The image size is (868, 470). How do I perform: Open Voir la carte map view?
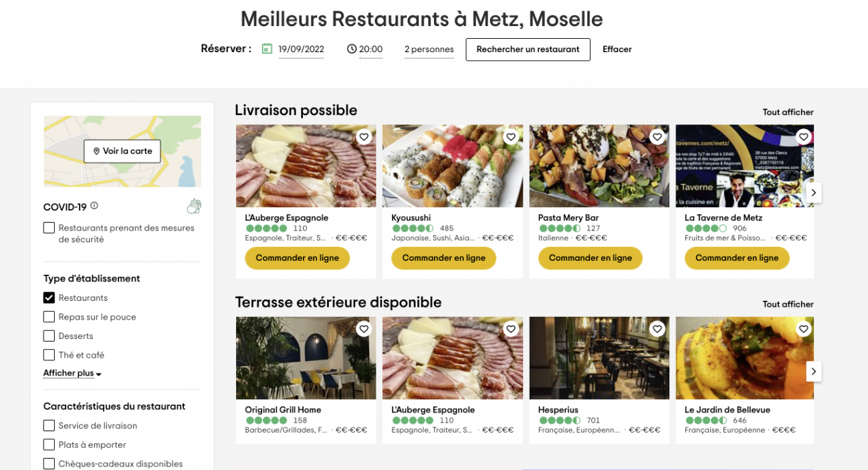click(122, 151)
